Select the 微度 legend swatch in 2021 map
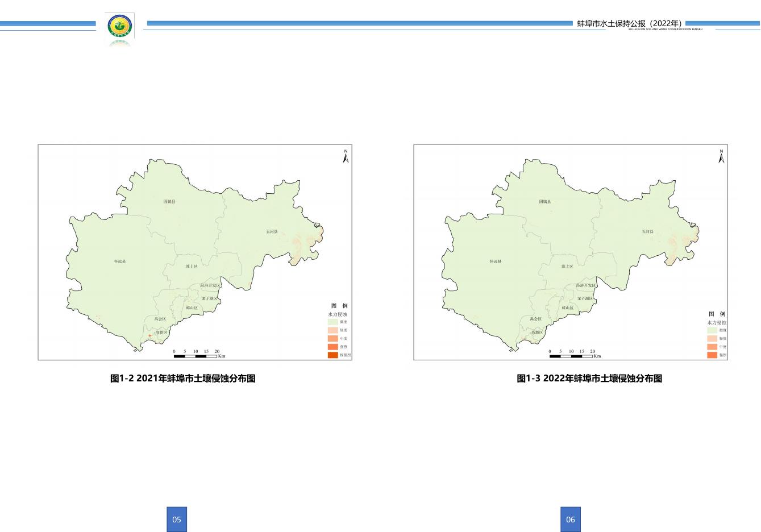This screenshot has width=761, height=532. 332,322
